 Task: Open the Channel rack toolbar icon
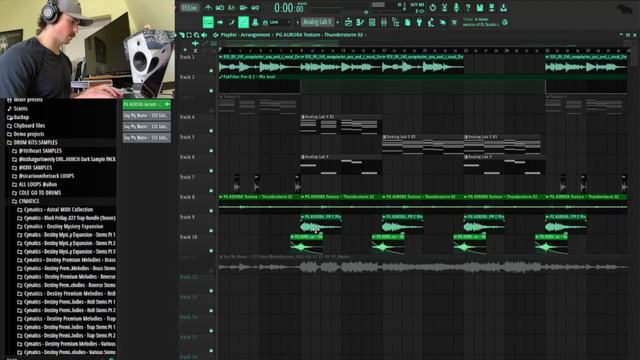click(x=372, y=22)
